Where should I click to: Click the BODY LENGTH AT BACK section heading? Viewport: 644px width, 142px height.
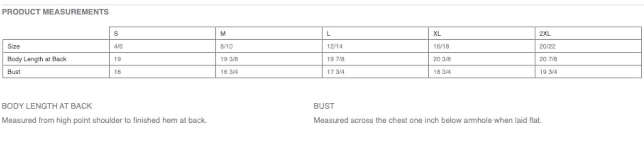click(x=47, y=106)
